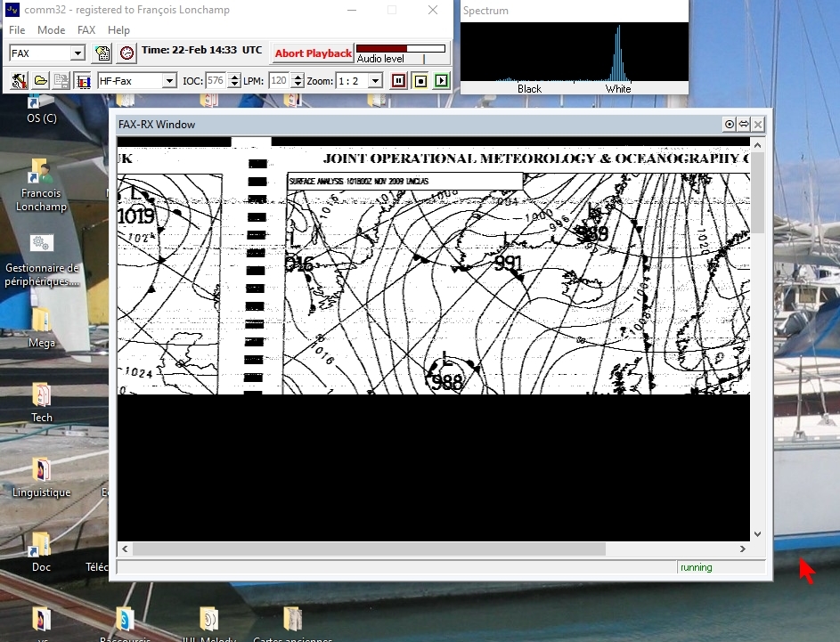Select the Linguistique desktop folder
Viewport: 840px width, 642px height.
click(41, 477)
